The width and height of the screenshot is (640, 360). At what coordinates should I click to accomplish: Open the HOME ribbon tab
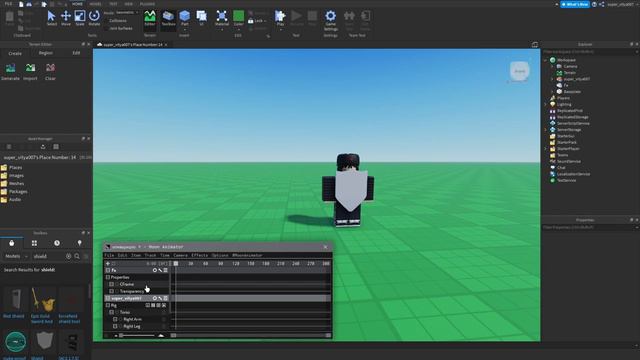click(77, 4)
